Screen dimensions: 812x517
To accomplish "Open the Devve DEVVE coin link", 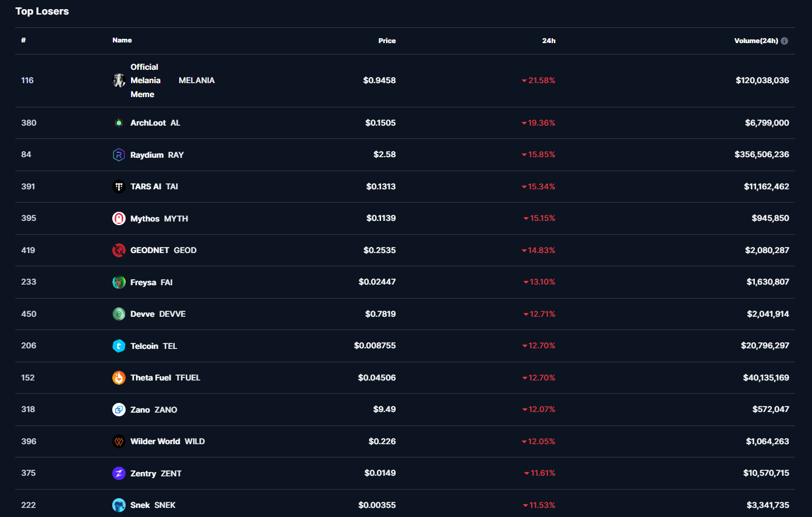I will point(158,314).
